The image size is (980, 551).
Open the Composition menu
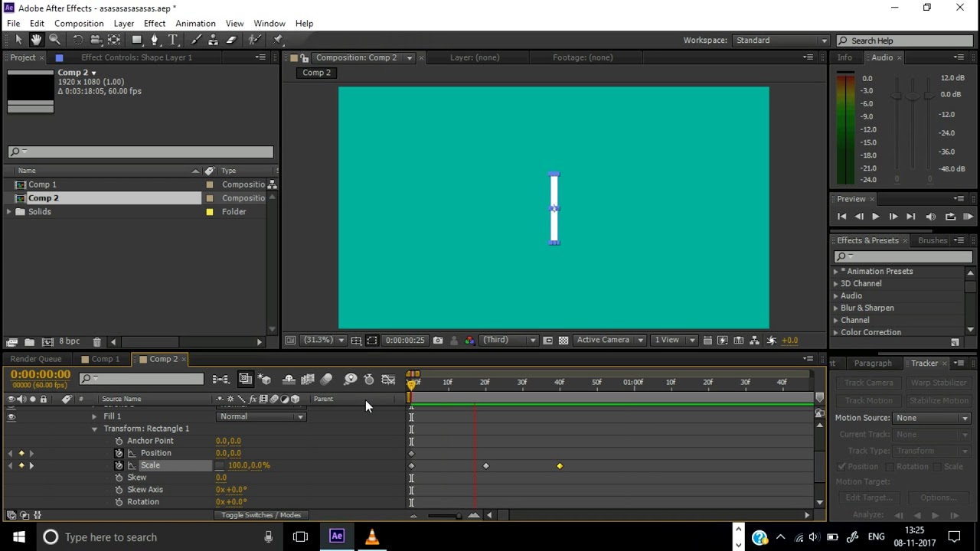tap(79, 23)
